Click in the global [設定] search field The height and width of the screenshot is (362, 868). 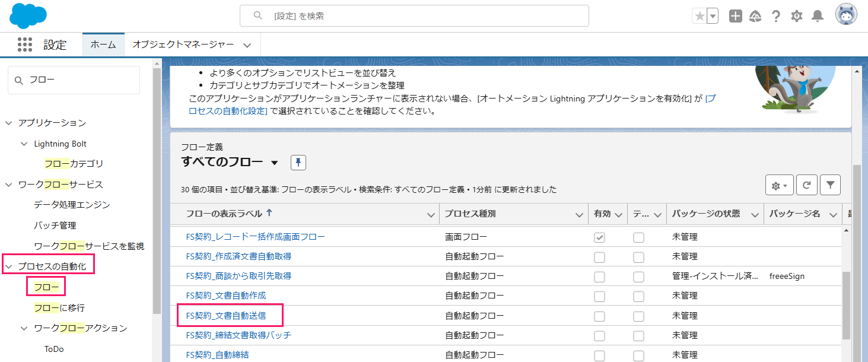point(414,16)
